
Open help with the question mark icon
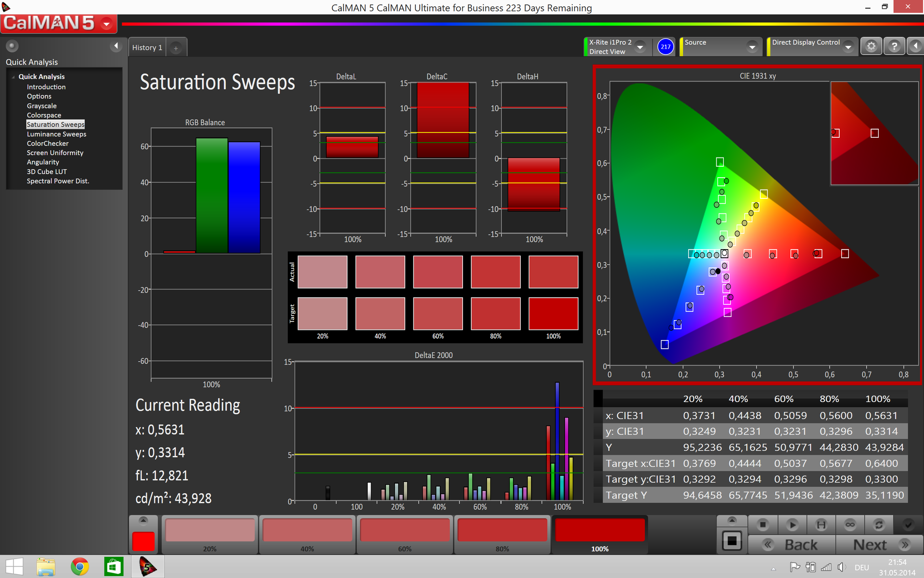[894, 46]
